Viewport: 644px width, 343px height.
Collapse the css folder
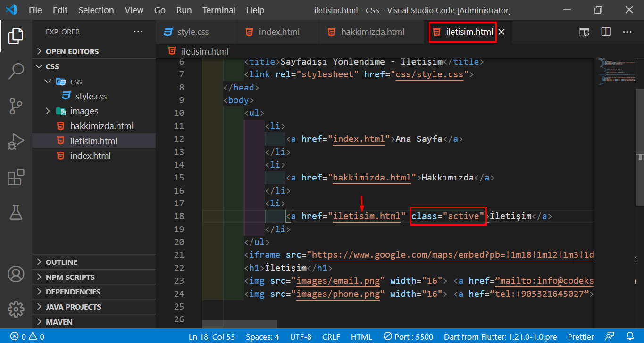click(75, 82)
